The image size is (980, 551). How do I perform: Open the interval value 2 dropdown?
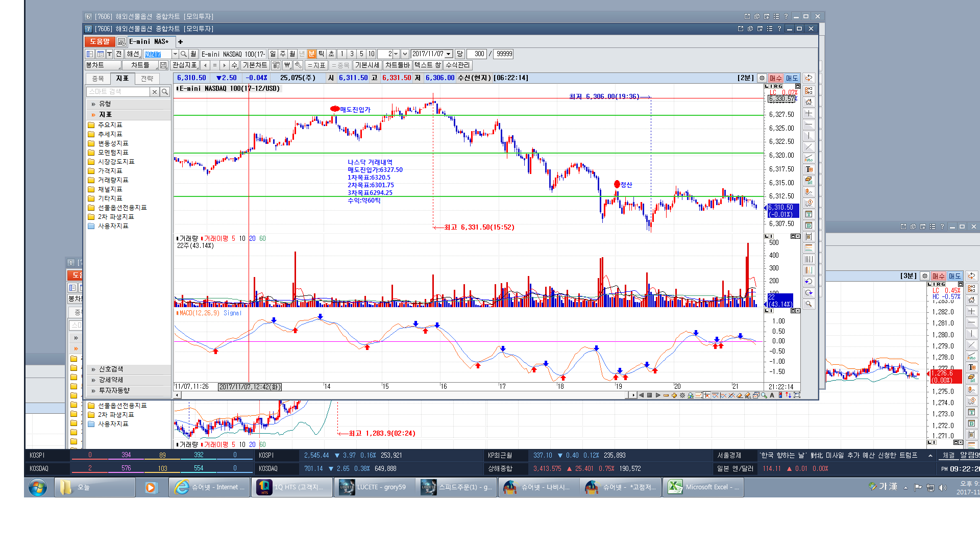point(396,54)
